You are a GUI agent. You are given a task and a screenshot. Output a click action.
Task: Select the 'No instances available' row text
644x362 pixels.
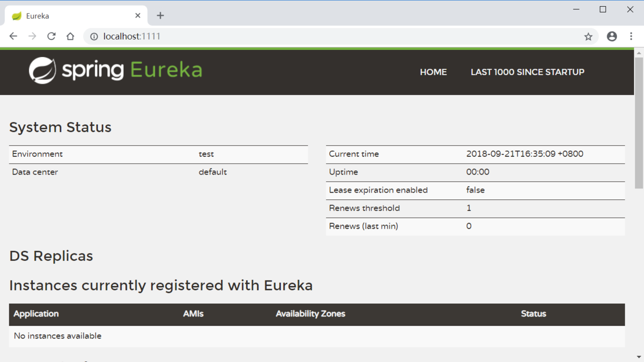58,336
